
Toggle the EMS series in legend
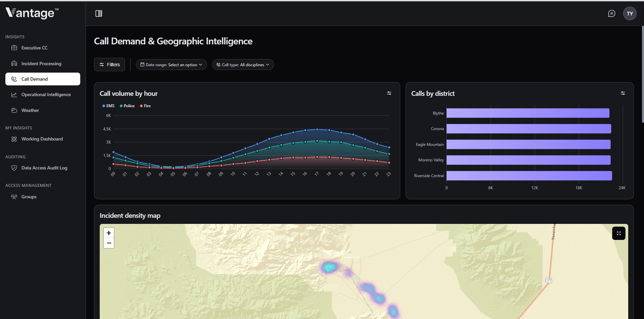coord(108,106)
